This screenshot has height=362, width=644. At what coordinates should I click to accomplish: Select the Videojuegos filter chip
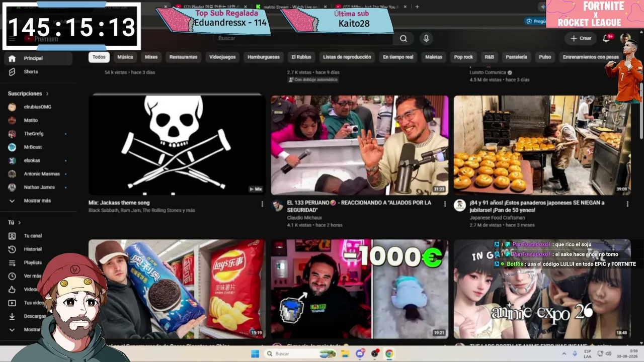(222, 57)
